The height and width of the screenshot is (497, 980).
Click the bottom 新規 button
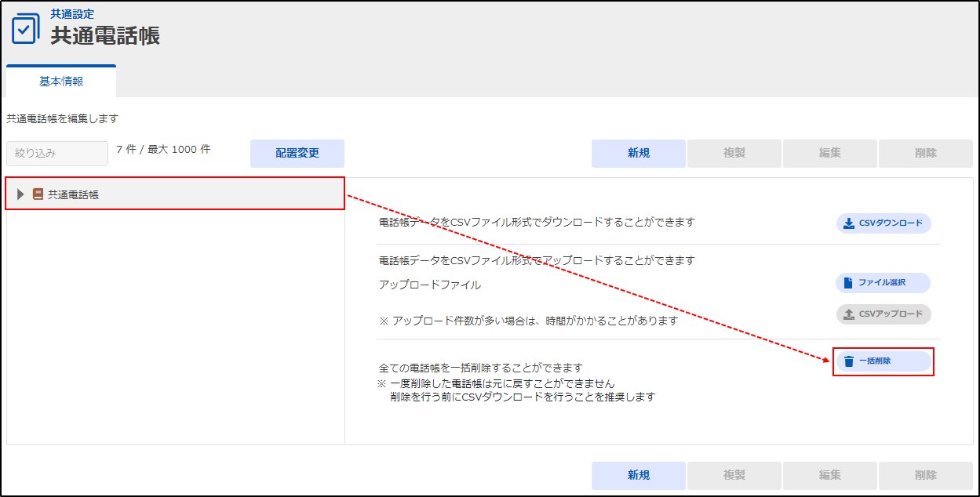point(638,475)
